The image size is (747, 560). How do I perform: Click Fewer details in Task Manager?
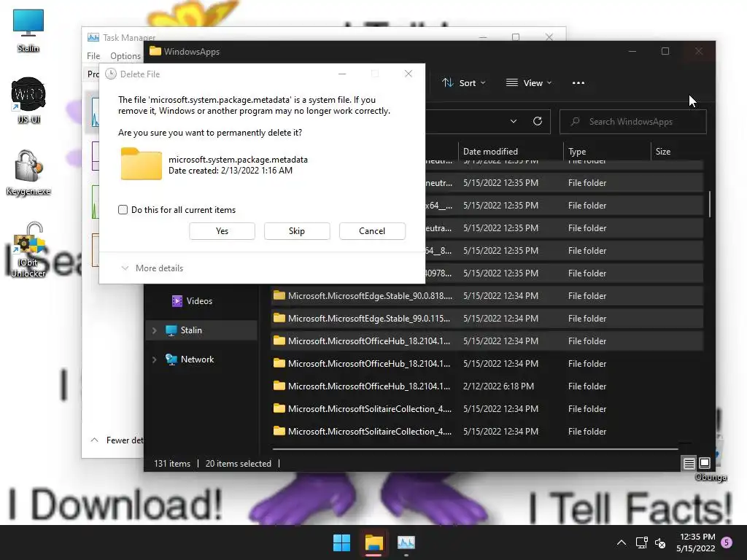117,440
